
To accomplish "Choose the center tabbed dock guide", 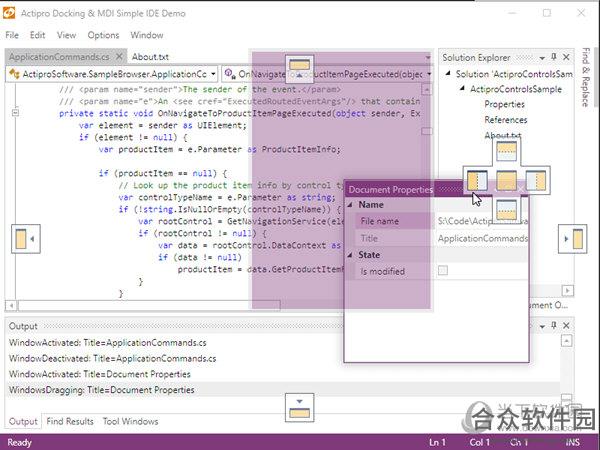I will [506, 181].
